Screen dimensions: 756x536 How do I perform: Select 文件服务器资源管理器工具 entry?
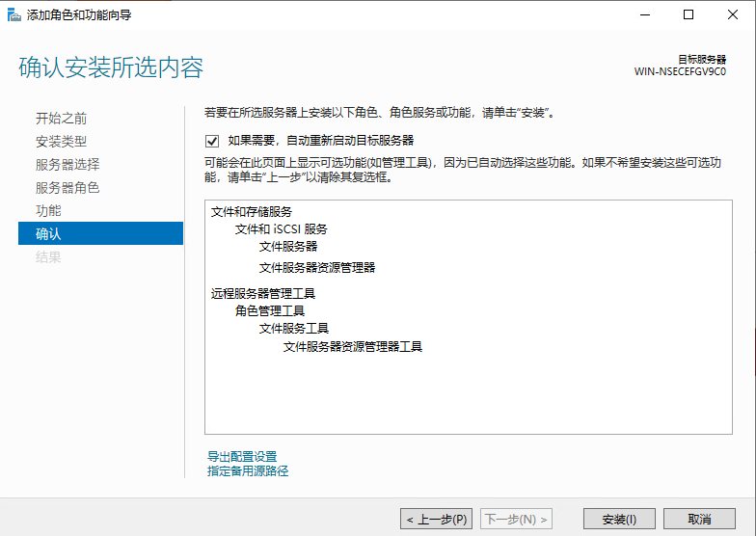[353, 347]
